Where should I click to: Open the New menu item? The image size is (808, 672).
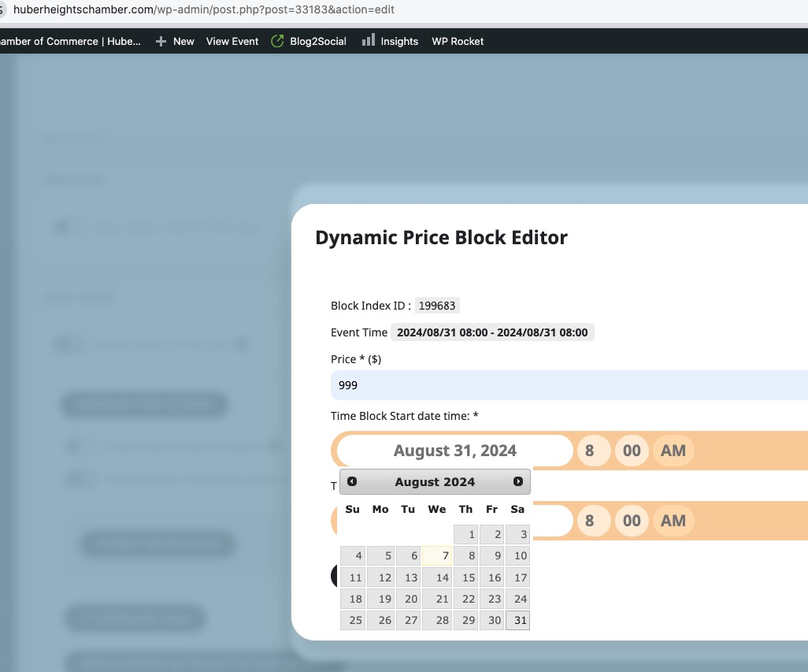click(x=183, y=41)
